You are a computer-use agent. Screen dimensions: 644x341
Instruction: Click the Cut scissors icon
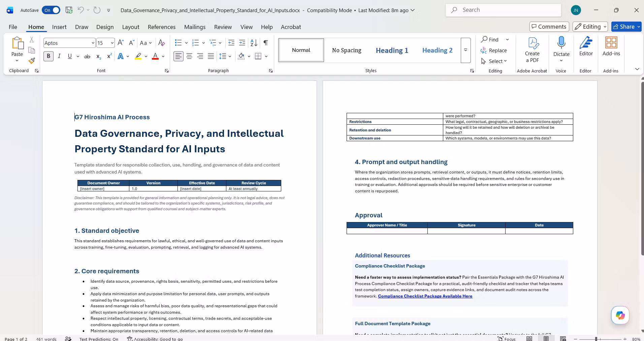coord(32,40)
